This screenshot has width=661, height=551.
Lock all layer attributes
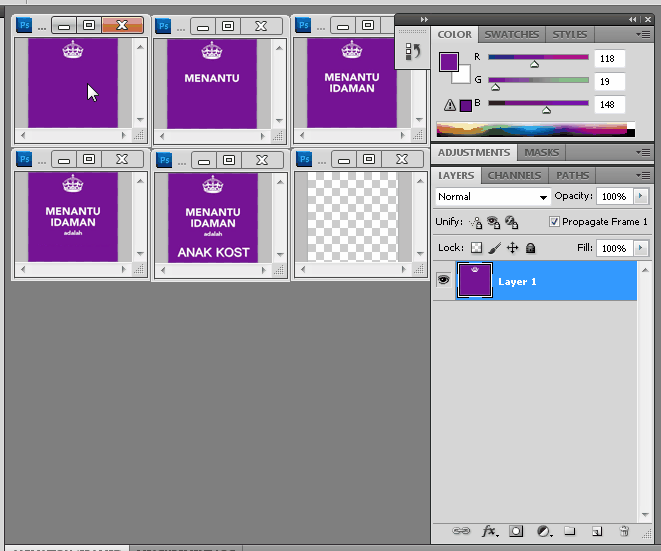click(x=530, y=248)
